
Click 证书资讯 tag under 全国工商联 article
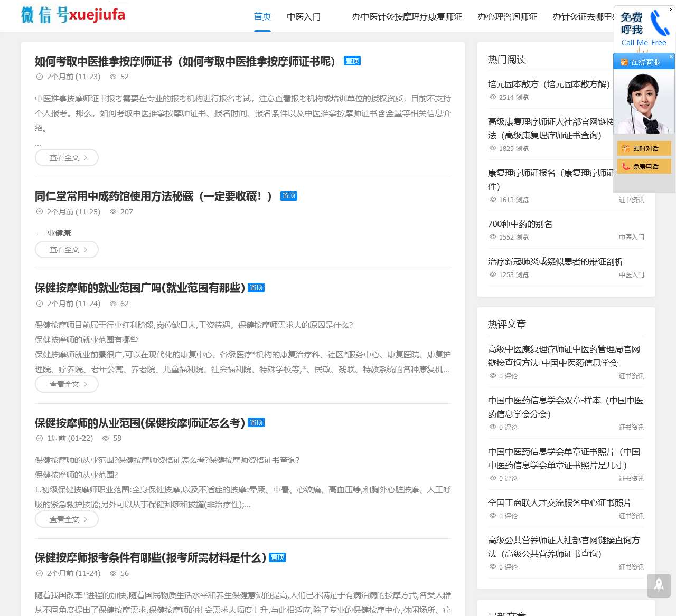[x=632, y=516]
